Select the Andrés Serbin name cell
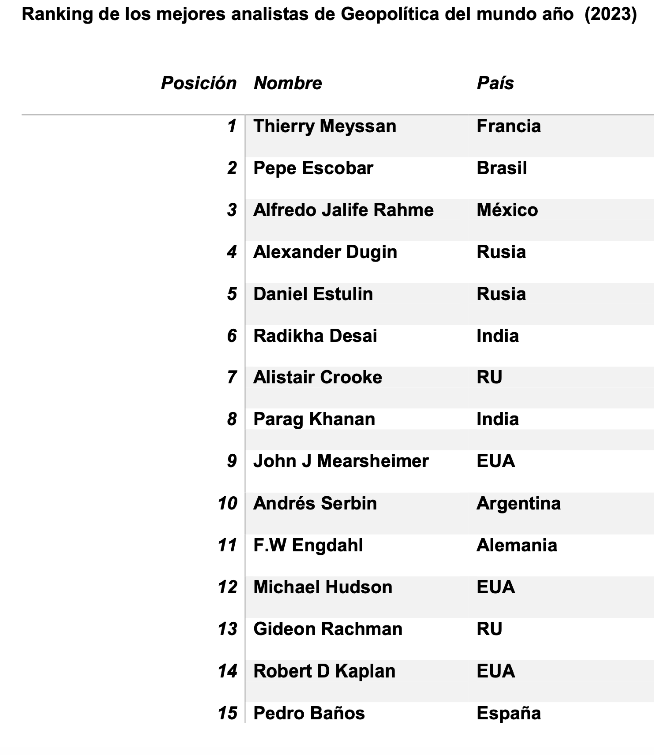Screen dimensions: 654x755 tap(315, 503)
